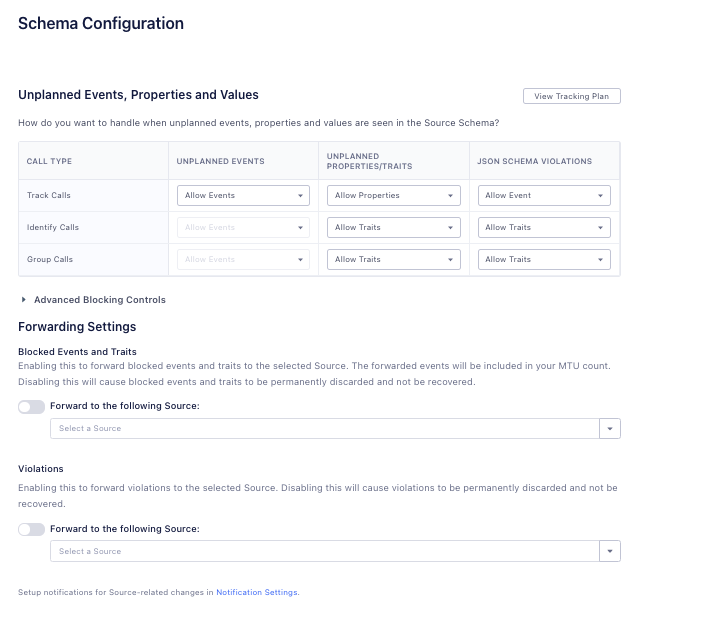
Task: Enable forwarding of blocked events and traits
Action: 31,407
